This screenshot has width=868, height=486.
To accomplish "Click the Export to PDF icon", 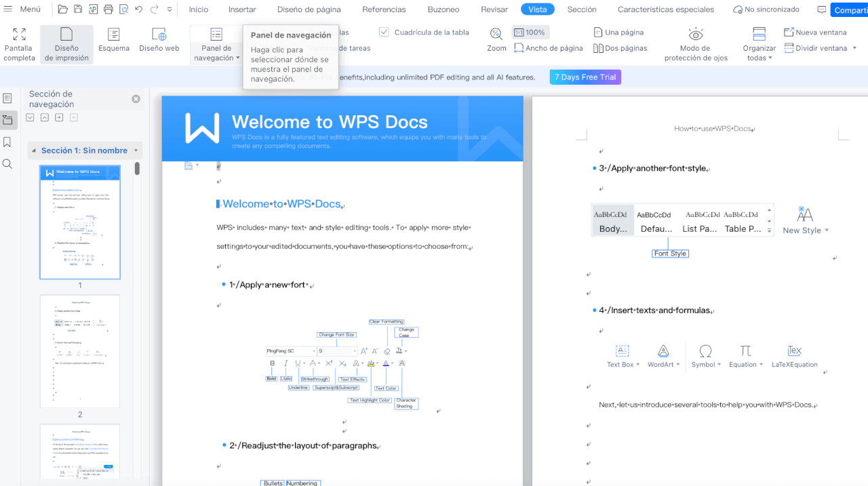I will coord(94,9).
